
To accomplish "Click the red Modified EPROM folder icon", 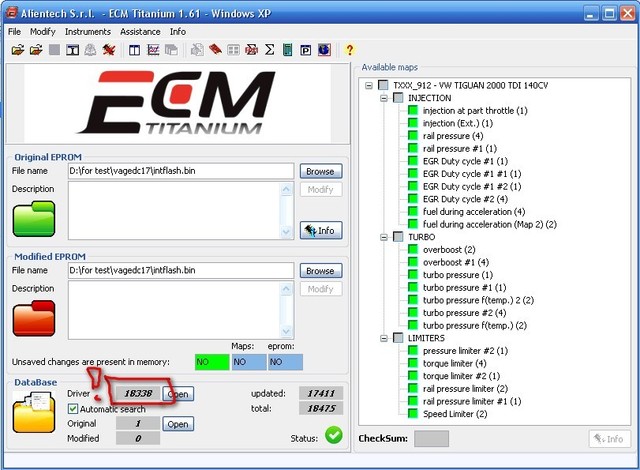I will pos(33,318).
